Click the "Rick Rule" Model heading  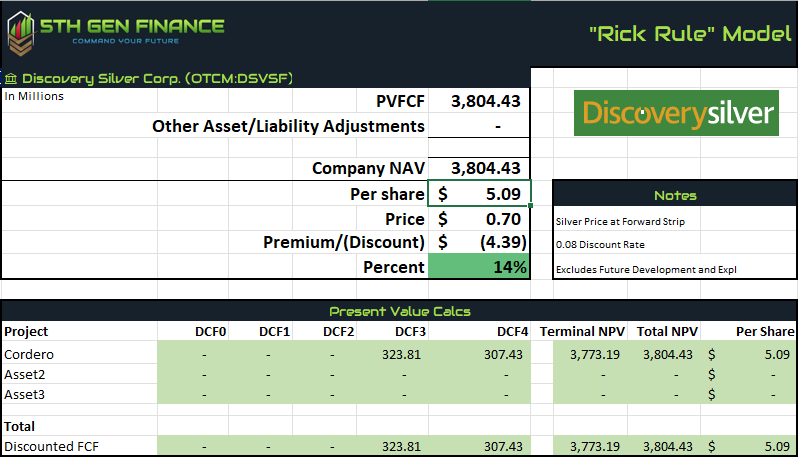(x=690, y=34)
